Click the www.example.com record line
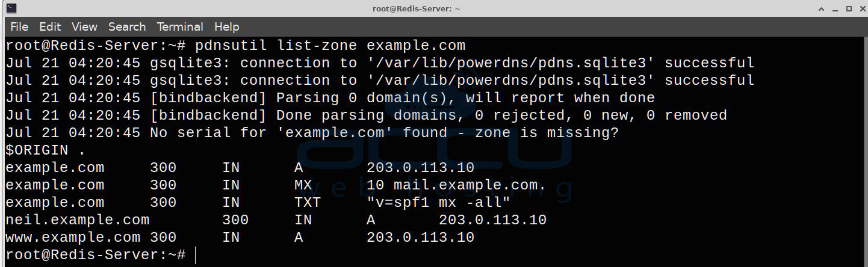The height and width of the screenshot is (267, 868). point(240,238)
